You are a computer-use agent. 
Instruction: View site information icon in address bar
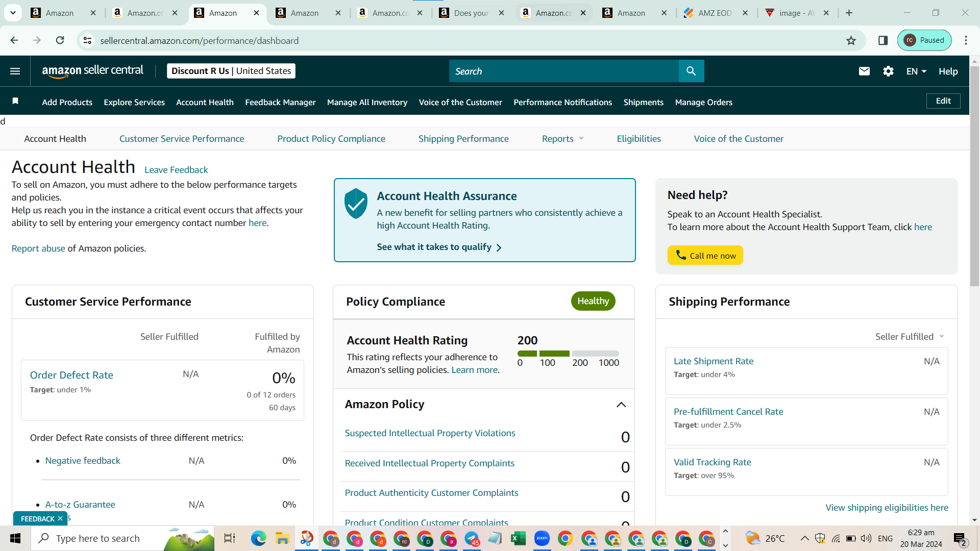tap(88, 40)
